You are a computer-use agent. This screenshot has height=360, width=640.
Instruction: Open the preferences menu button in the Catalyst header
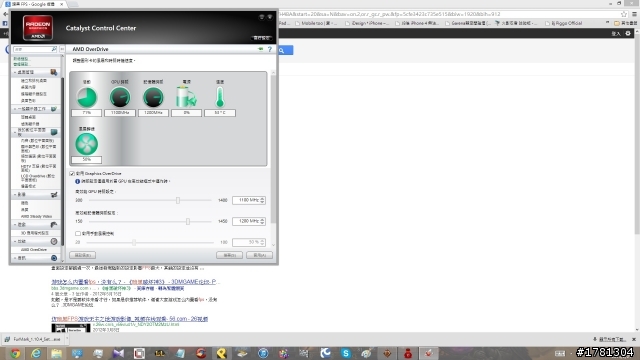tap(262, 38)
